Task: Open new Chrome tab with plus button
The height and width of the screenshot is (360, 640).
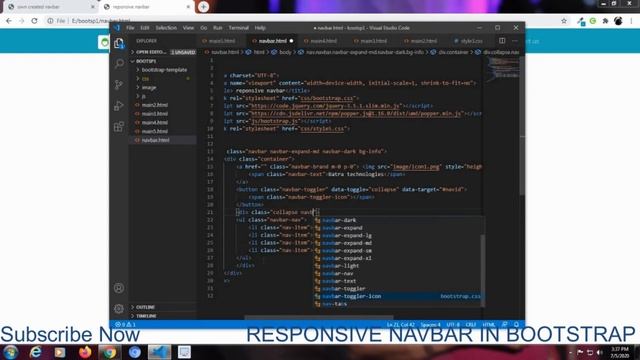Action: click(203, 7)
